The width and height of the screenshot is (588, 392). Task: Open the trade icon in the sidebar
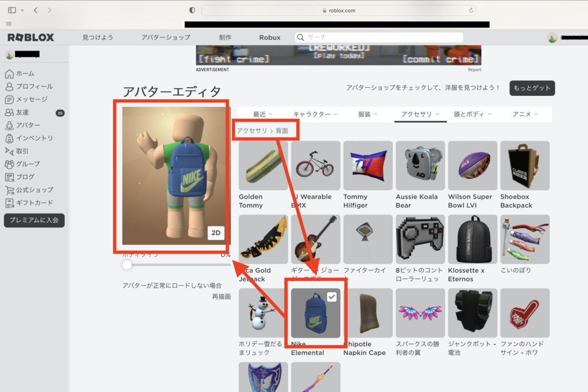[x=9, y=151]
